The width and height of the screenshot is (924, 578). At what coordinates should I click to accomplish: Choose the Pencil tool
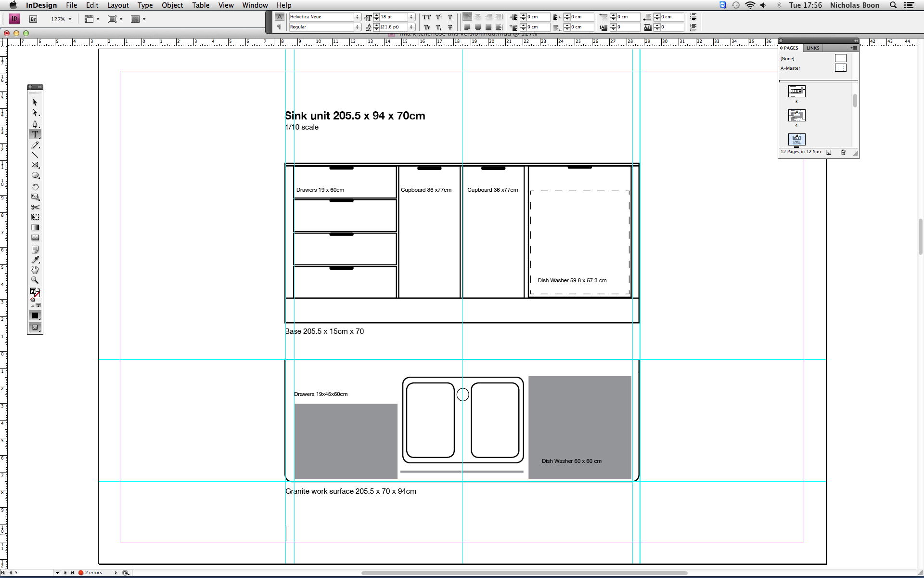pyautogui.click(x=35, y=145)
